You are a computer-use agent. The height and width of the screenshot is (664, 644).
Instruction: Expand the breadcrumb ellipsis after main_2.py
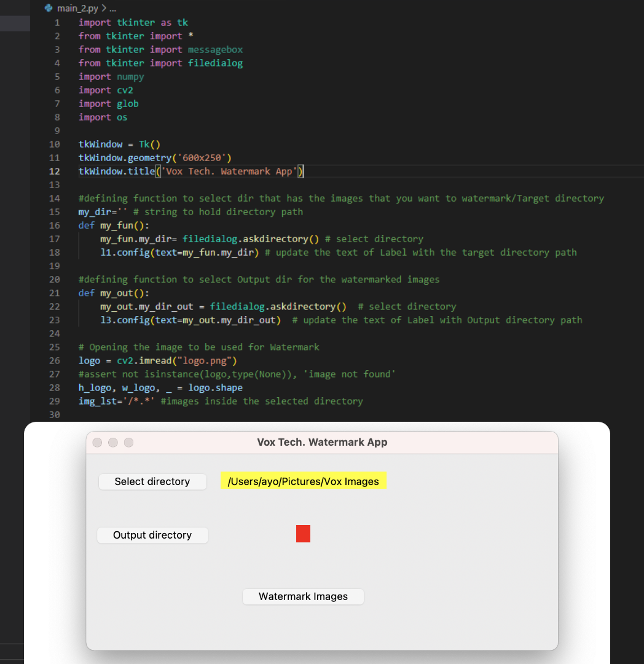112,9
